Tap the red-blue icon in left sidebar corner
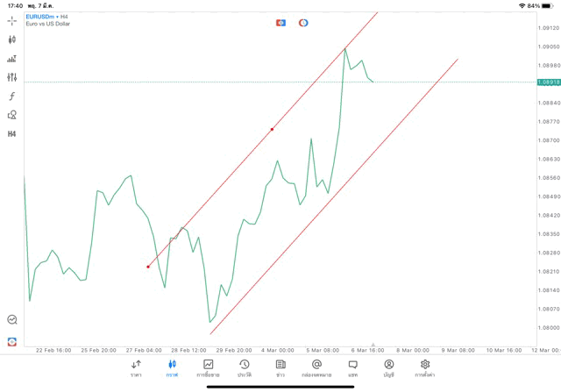 coord(12,341)
